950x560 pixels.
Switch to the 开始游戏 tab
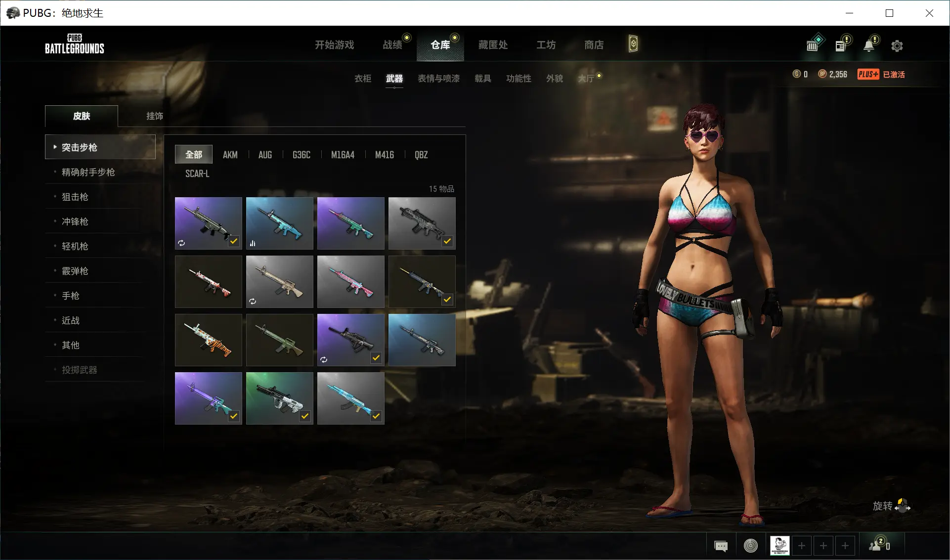[335, 45]
